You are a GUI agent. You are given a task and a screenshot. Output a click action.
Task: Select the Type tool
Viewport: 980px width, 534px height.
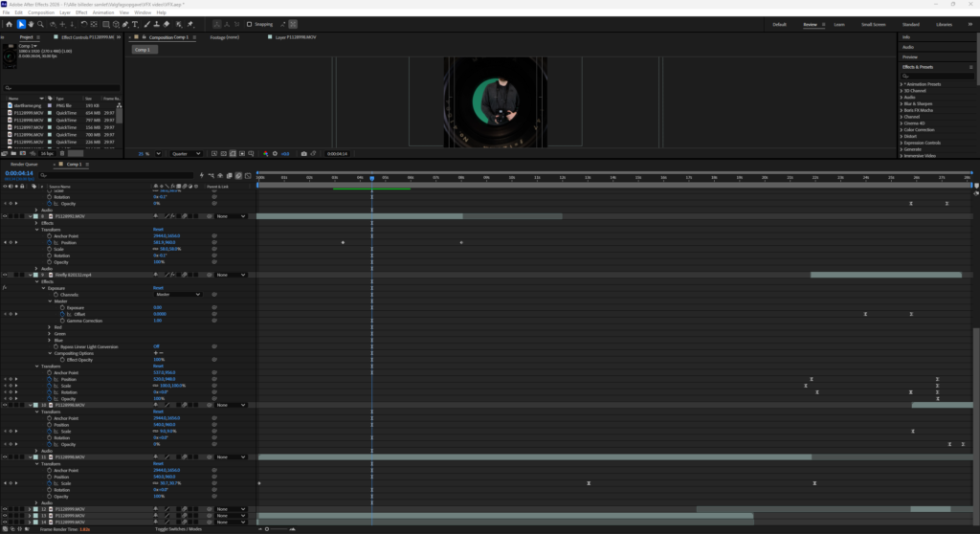coord(135,24)
